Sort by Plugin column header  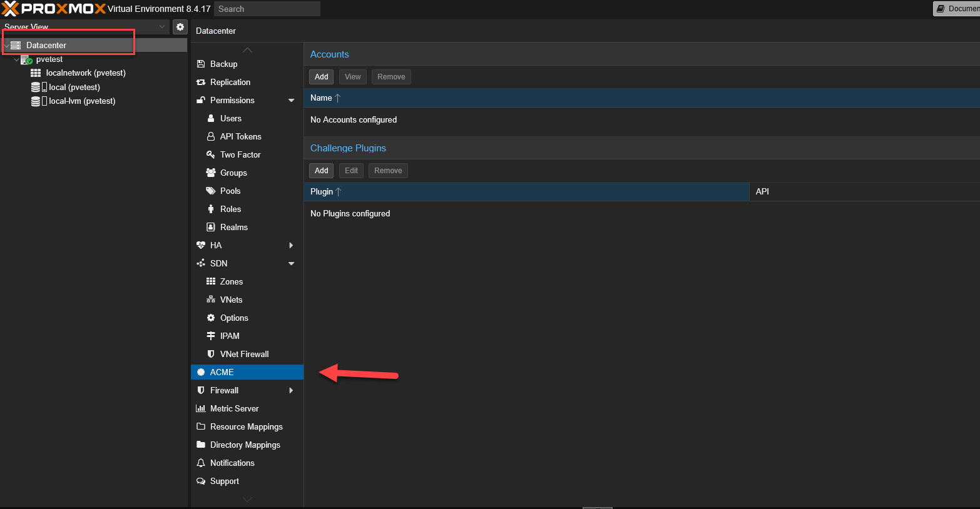tap(322, 191)
